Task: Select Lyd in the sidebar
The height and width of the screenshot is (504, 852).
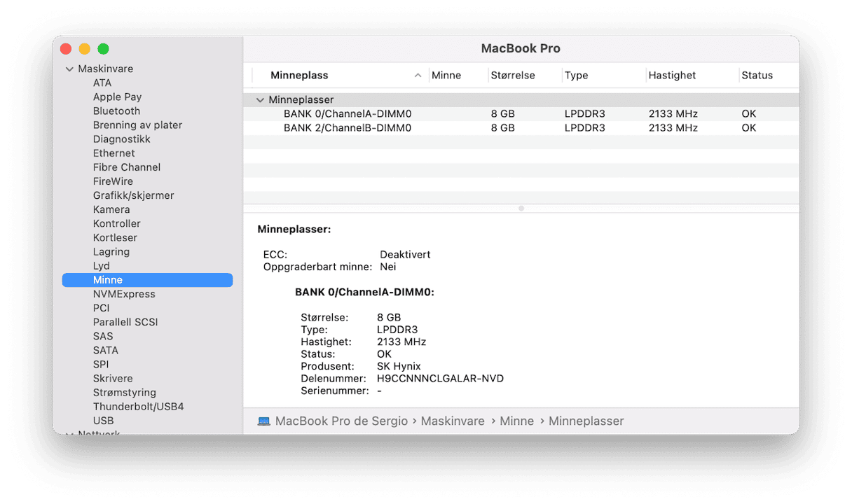Action: pos(101,265)
